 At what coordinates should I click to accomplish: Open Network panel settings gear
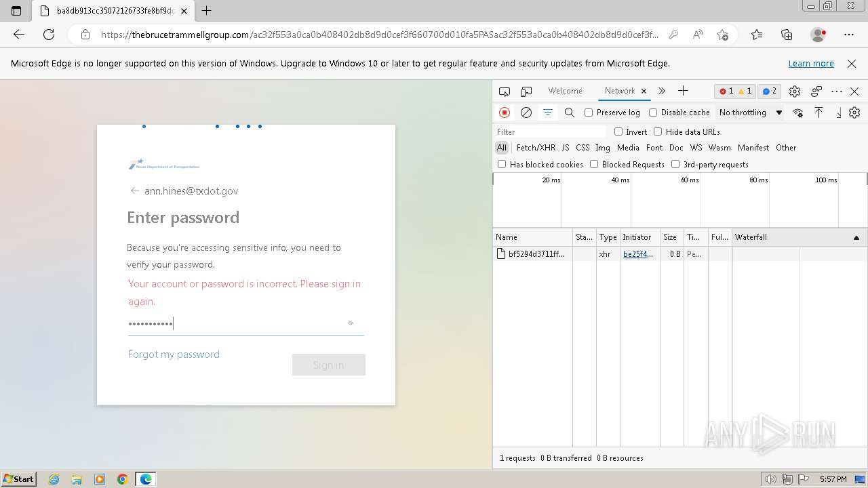[854, 113]
